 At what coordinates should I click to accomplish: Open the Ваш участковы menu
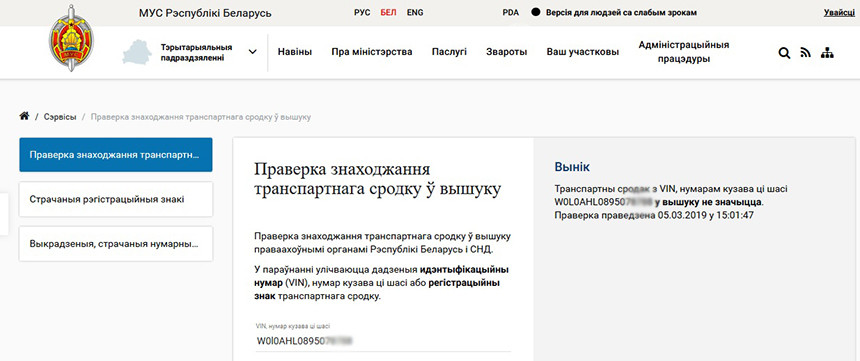click(x=582, y=52)
